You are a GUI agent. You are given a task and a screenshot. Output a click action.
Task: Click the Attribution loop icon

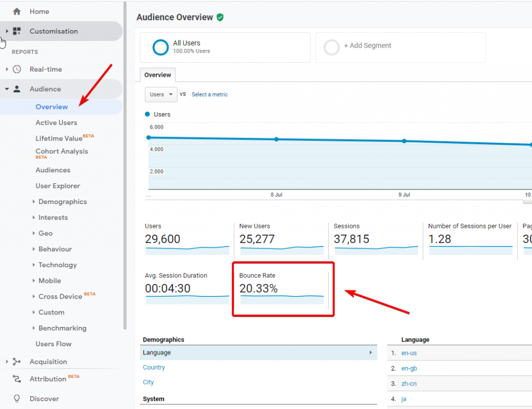pos(17,379)
